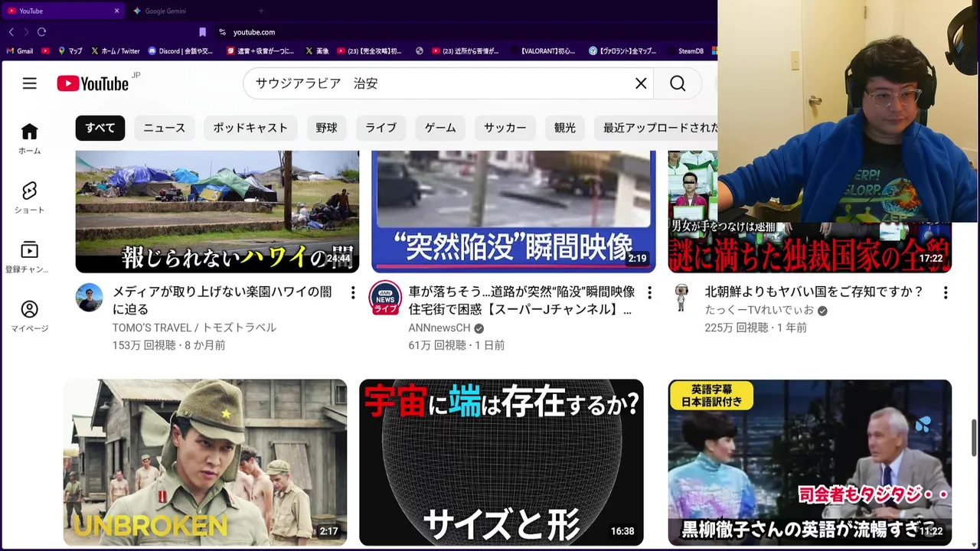Click the bookmark icon beside the address bar
The height and width of the screenshot is (551, 980).
[202, 32]
